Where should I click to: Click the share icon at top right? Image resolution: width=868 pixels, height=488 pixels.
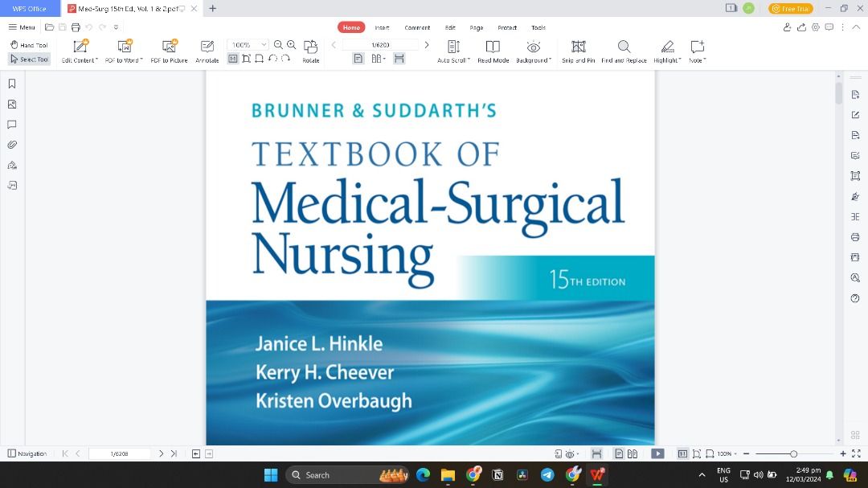pos(801,27)
